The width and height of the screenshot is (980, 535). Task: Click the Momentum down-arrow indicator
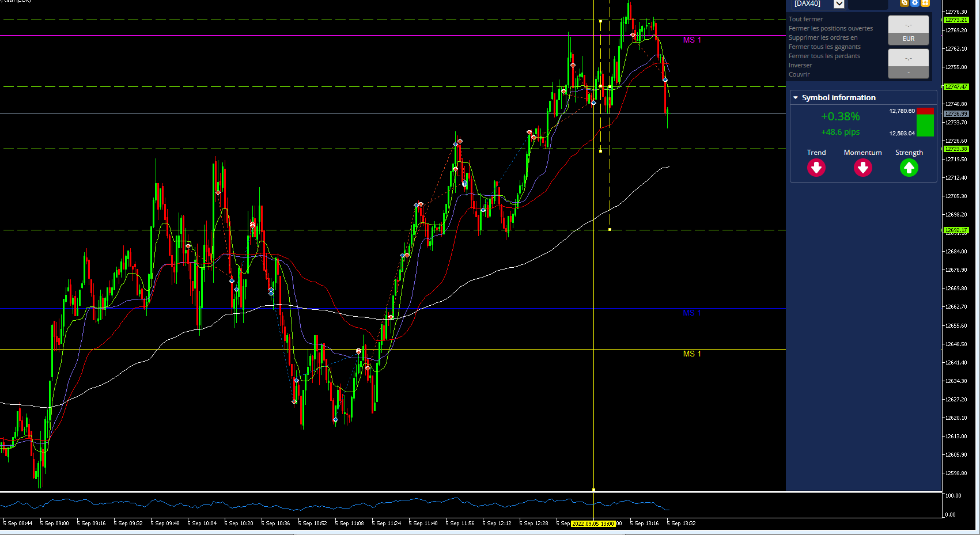tap(862, 168)
